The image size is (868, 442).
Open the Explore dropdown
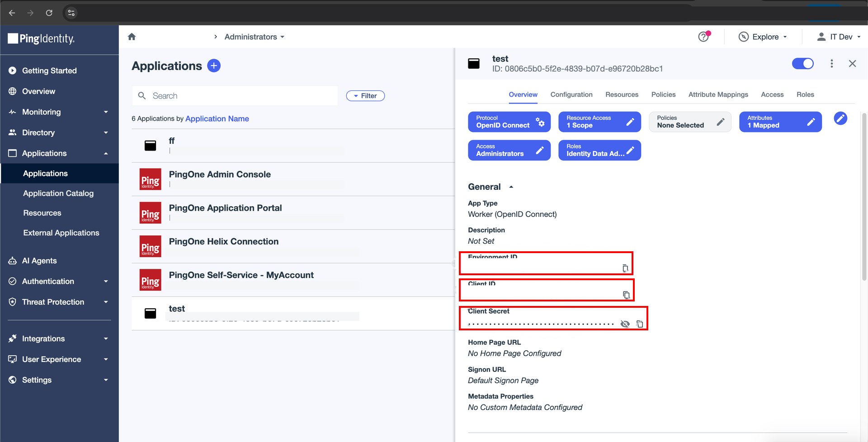pos(763,37)
